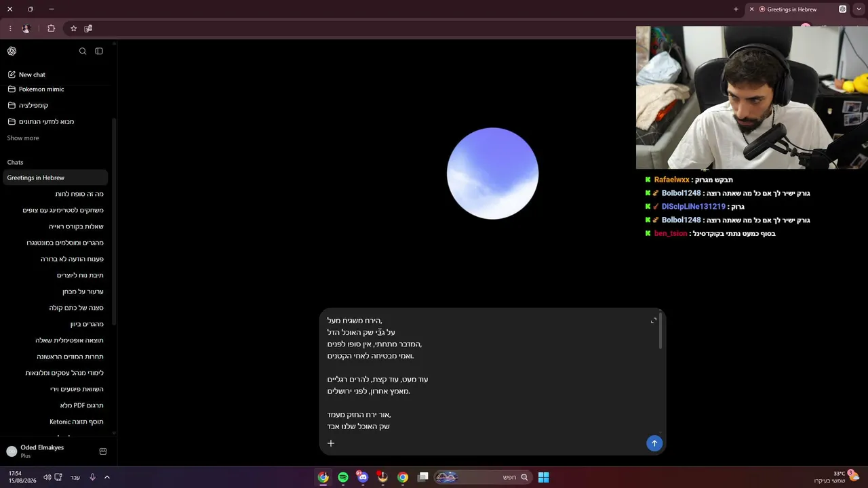Bookmark this page with the star icon

pyautogui.click(x=73, y=28)
